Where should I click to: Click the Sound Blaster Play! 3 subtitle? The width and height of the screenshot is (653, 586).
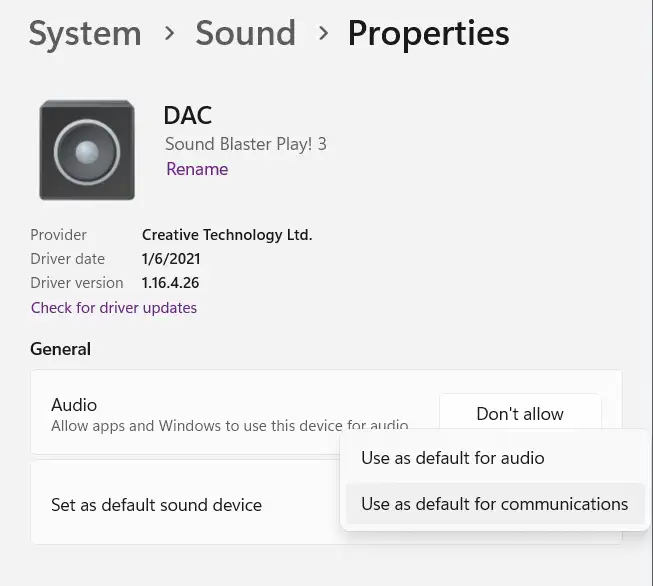click(x=245, y=144)
